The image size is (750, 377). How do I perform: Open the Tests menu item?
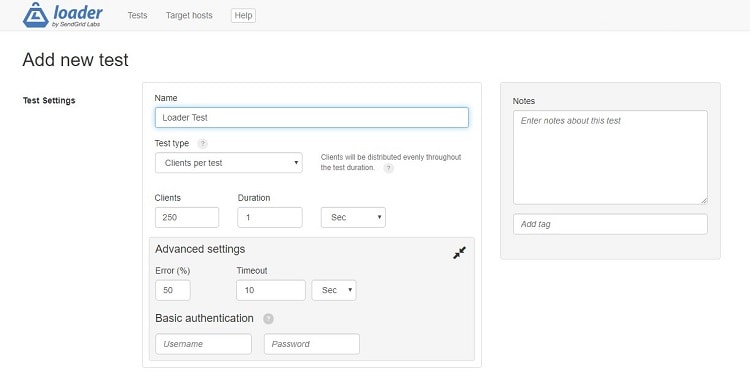(137, 15)
